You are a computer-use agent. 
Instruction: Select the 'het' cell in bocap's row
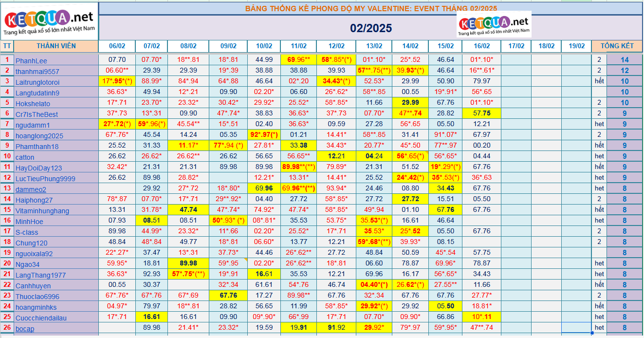599,328
